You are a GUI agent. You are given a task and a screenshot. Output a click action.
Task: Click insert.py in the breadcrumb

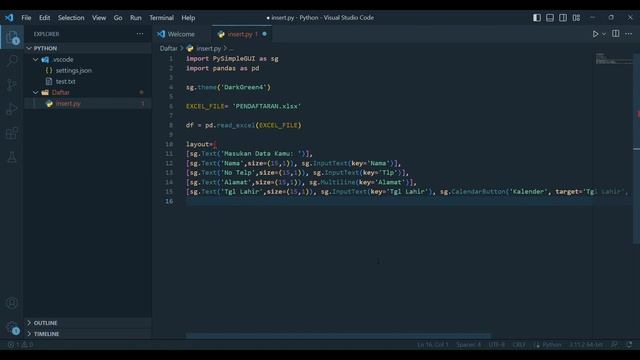(x=208, y=48)
